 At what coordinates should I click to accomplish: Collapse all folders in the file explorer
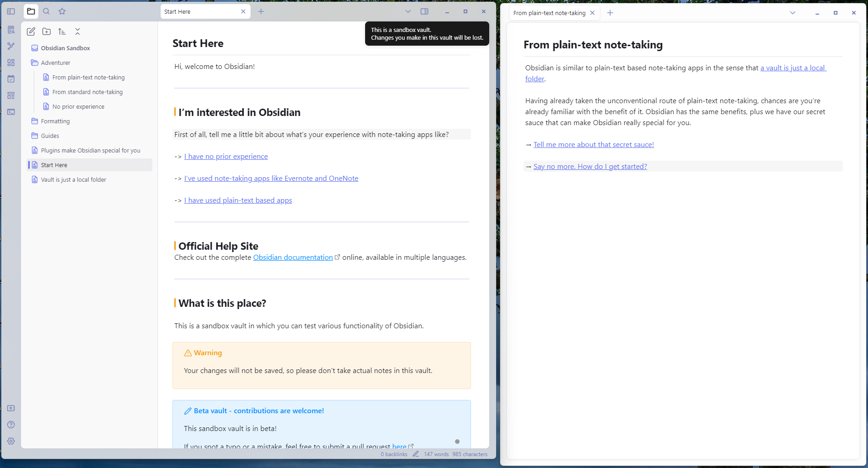coord(78,32)
